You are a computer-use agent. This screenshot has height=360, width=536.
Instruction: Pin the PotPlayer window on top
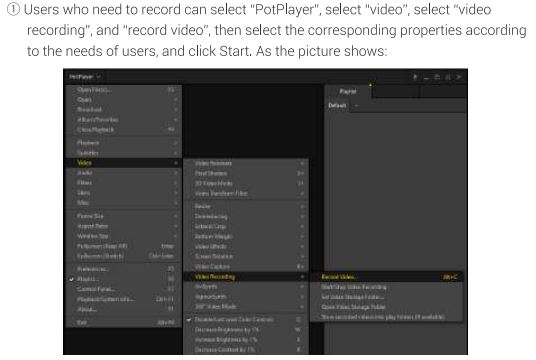[x=415, y=77]
